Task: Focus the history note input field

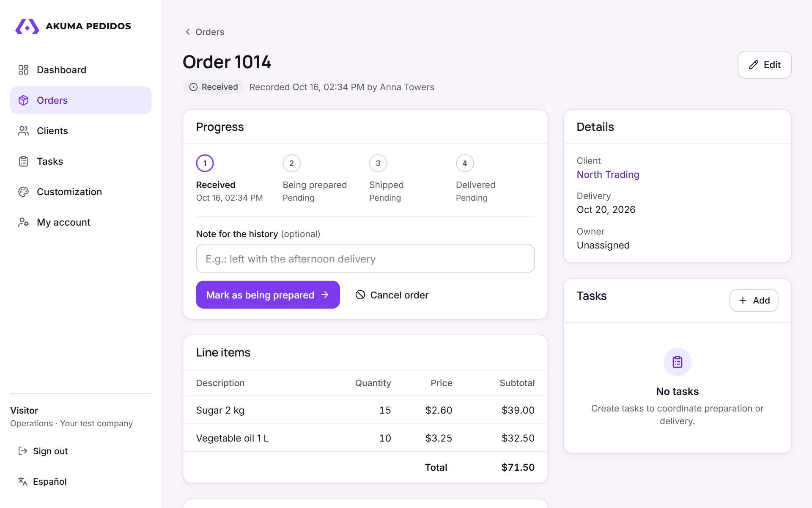Action: point(365,258)
